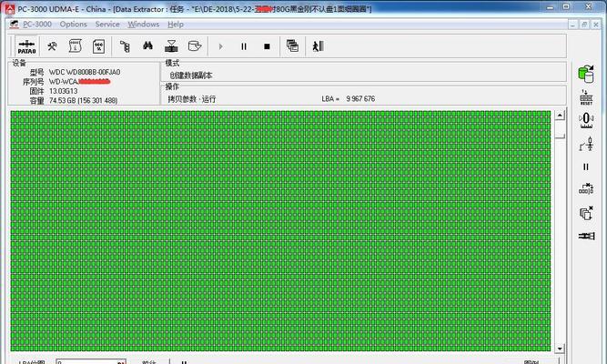Click the app icon in the title bar
This screenshot has height=364, width=607.
click(10, 8)
